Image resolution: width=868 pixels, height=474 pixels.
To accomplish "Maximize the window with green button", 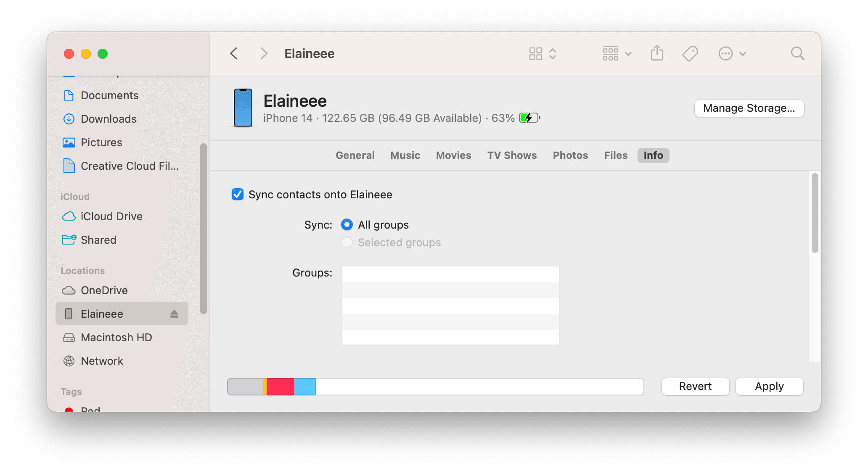I will (103, 54).
